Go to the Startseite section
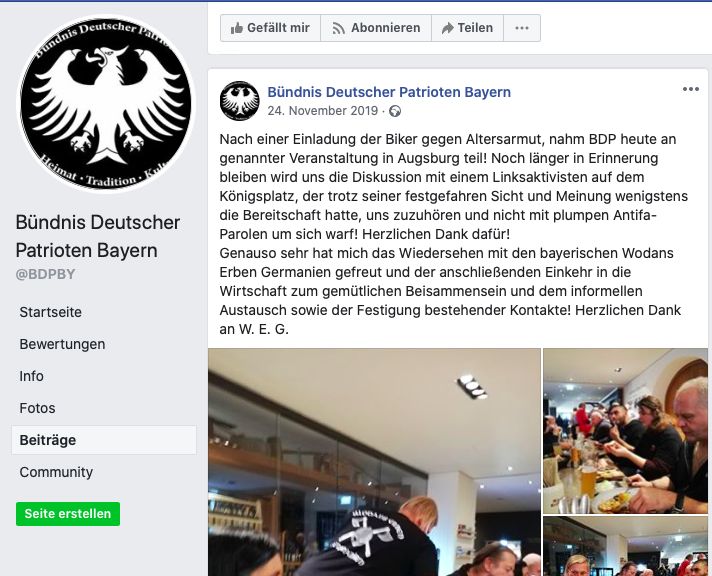Viewport: 712px width, 576px height. 50,312
